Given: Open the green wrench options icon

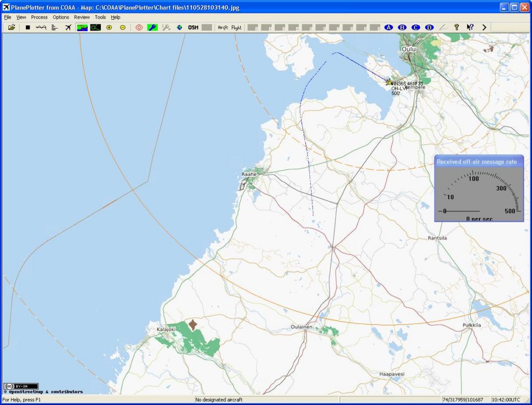Looking at the screenshot, I should [152, 28].
